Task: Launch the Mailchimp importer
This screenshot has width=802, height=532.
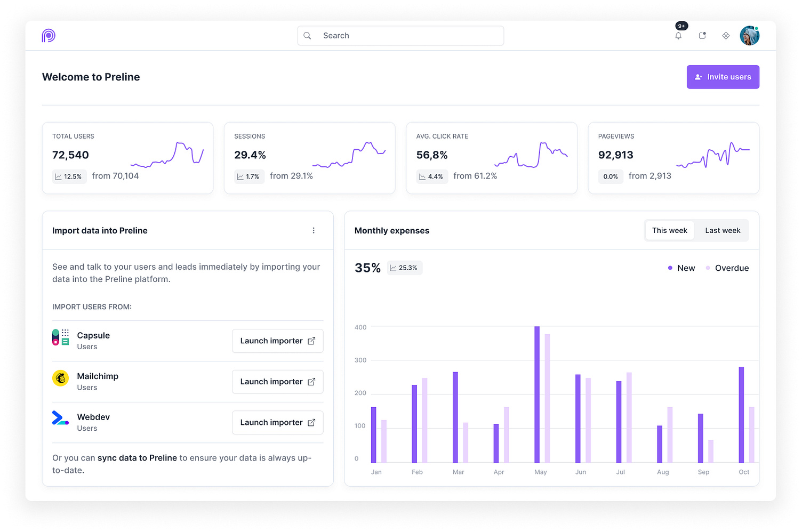Action: coord(277,381)
